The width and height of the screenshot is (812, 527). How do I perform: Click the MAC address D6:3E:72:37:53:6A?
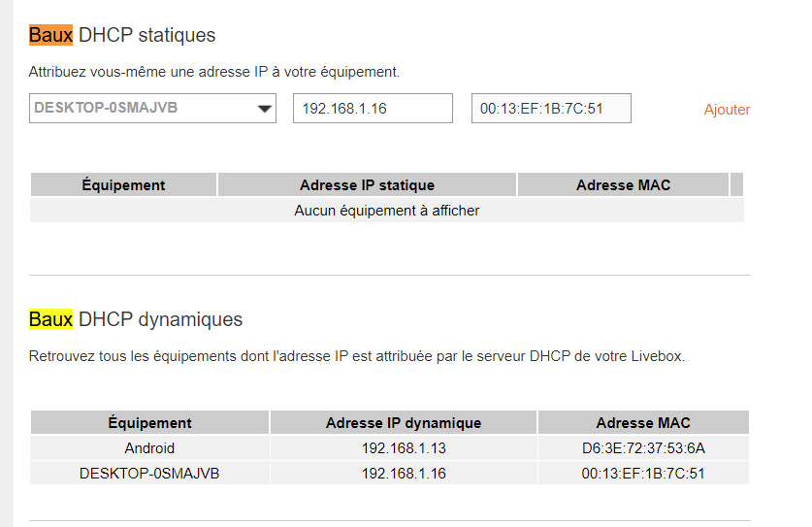click(643, 448)
